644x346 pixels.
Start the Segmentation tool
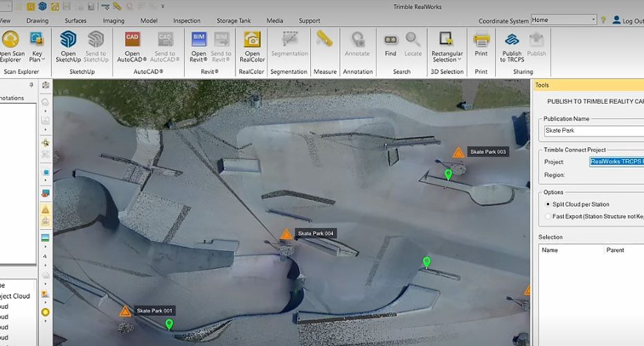click(x=289, y=44)
